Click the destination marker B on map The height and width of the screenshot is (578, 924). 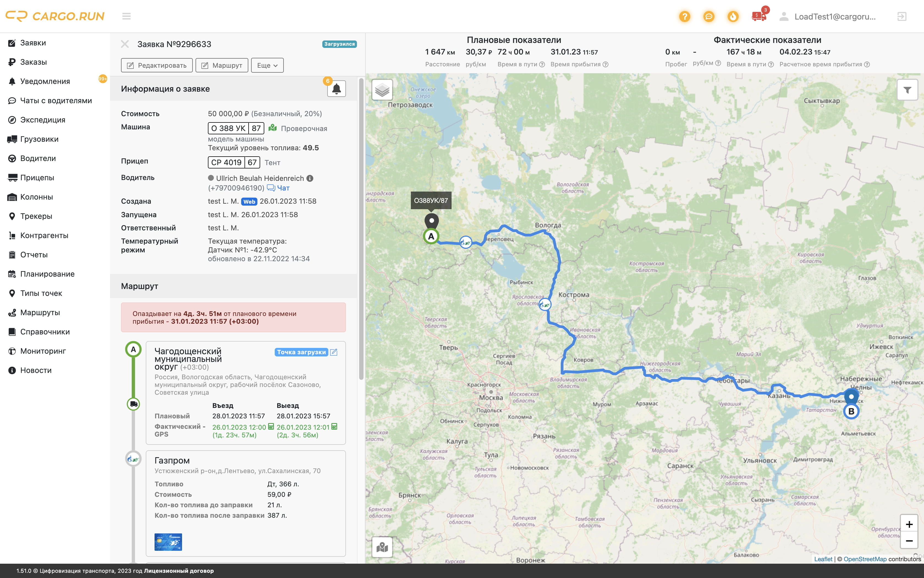851,411
